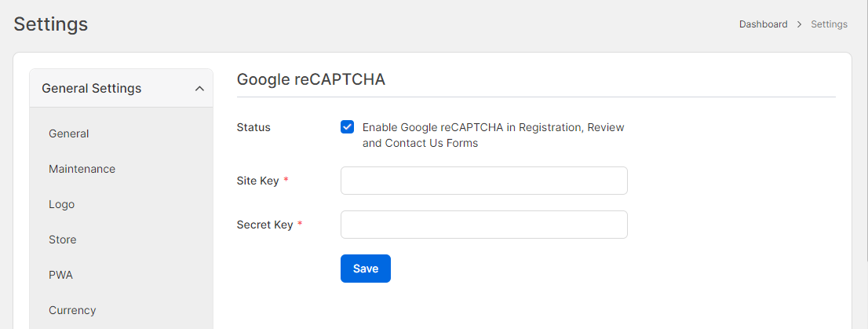This screenshot has height=329, width=868.
Task: Open Maintenance settings
Action: click(82, 169)
